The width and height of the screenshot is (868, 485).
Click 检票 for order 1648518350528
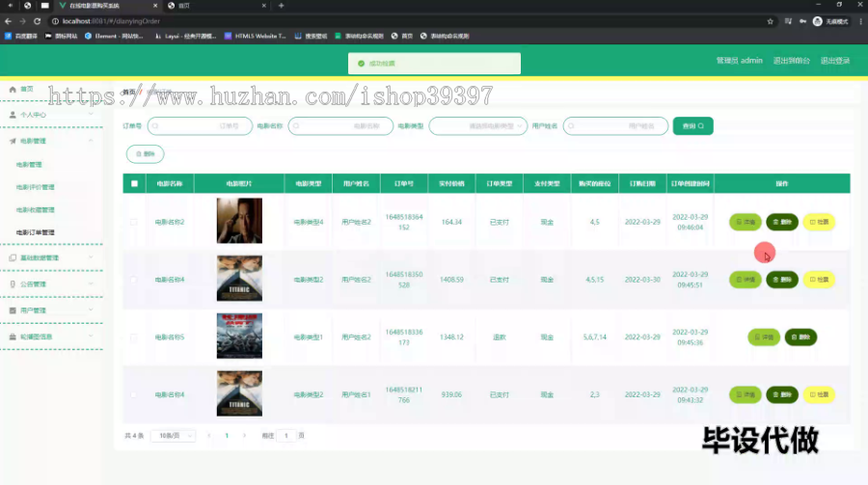click(x=819, y=280)
